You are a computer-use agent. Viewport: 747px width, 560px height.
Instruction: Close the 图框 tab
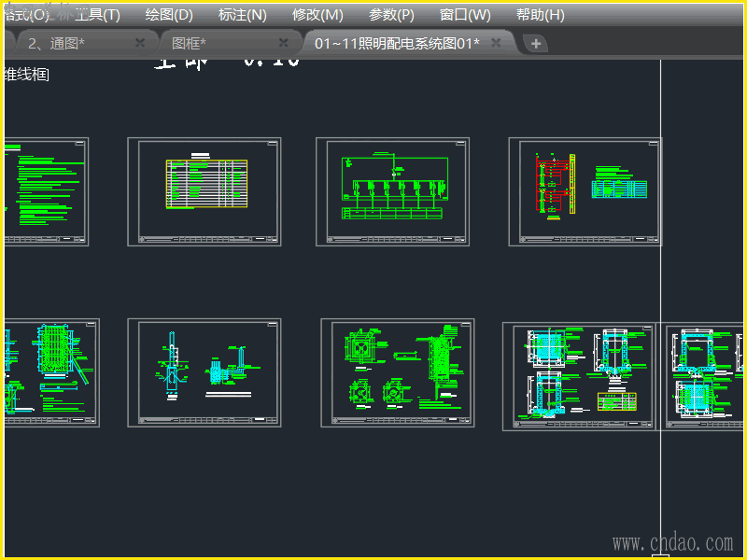click(x=284, y=43)
